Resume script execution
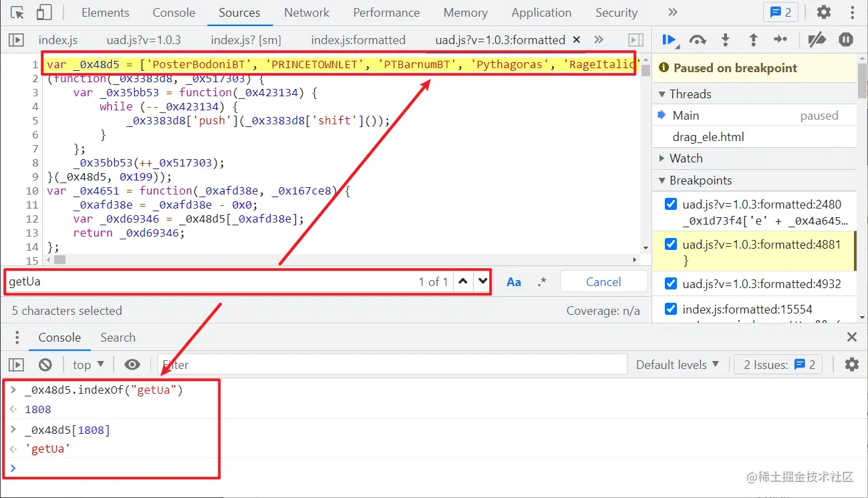 pos(669,40)
